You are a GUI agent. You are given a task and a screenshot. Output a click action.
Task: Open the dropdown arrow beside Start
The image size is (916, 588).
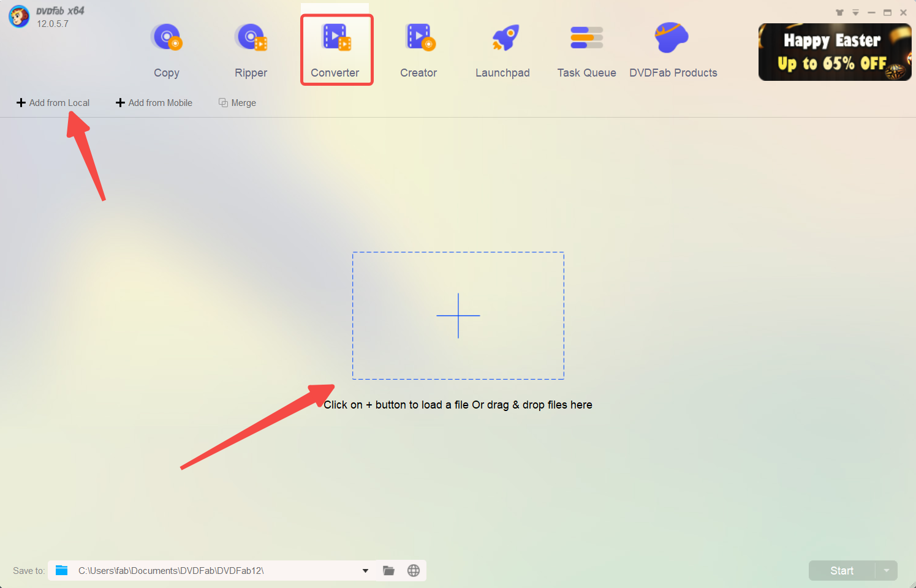coord(886,571)
